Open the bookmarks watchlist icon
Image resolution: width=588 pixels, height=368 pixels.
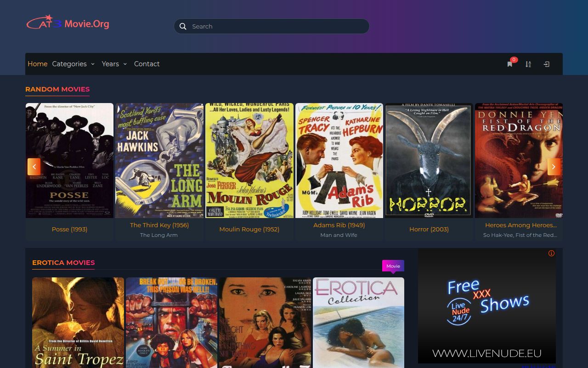509,64
